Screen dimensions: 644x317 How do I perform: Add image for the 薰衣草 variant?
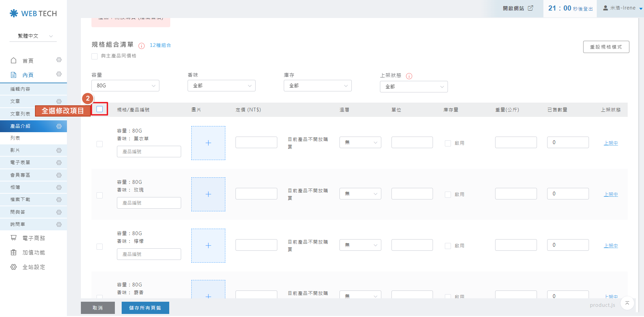(x=208, y=143)
